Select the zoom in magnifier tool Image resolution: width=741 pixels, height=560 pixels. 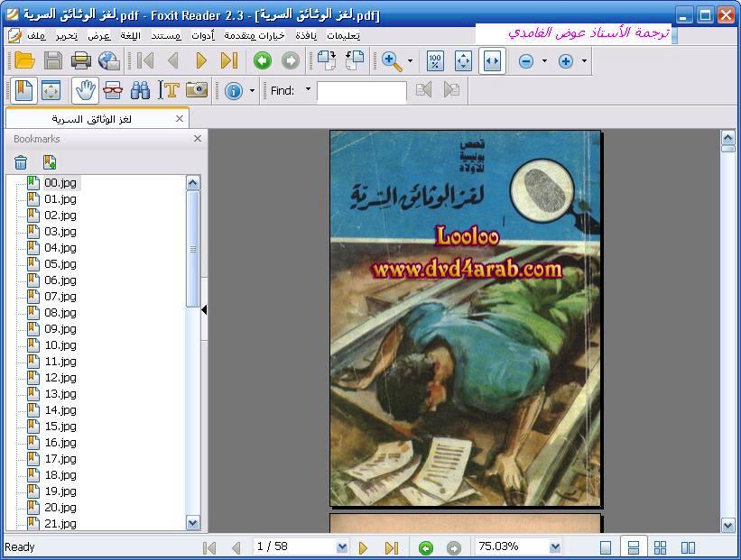pyautogui.click(x=392, y=61)
